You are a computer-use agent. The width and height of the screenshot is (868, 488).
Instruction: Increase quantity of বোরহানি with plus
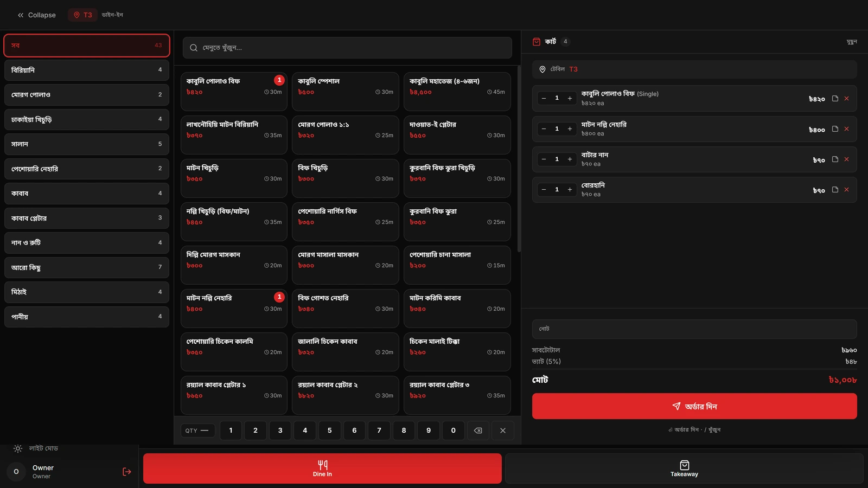coord(570,190)
